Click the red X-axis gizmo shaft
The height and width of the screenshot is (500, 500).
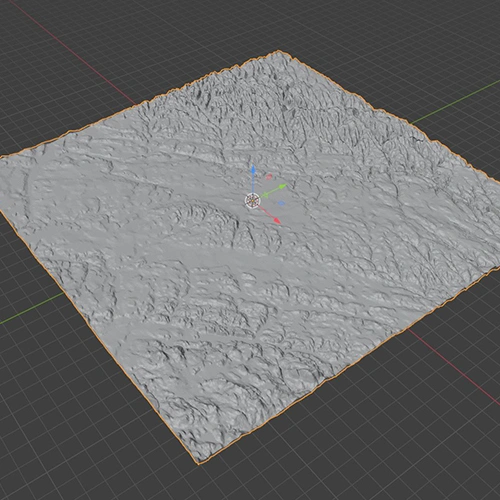266,212
